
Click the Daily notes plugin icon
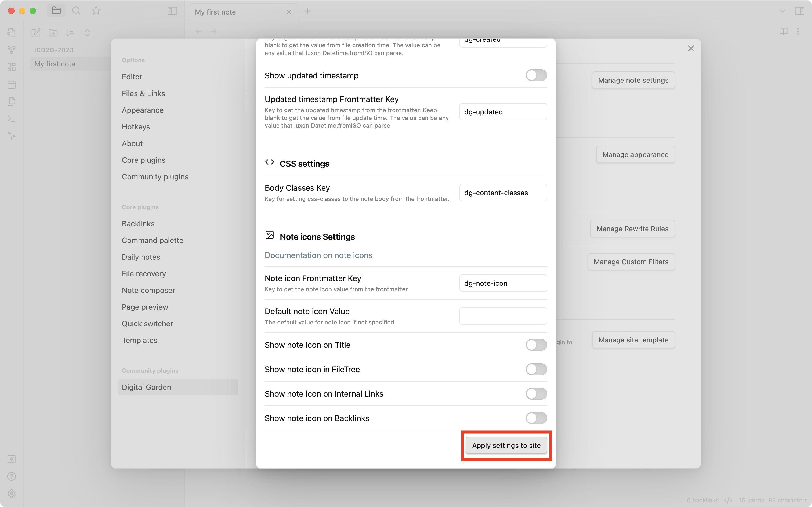click(11, 84)
